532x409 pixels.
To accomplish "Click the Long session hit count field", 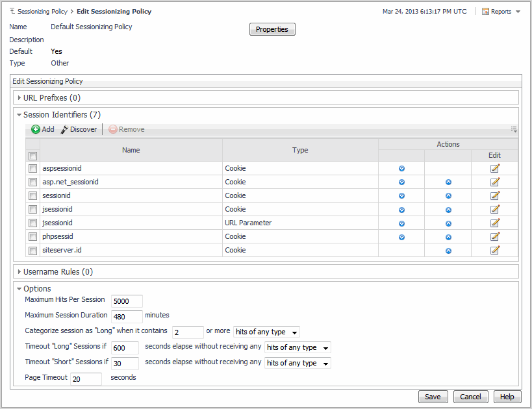I will pos(188,332).
